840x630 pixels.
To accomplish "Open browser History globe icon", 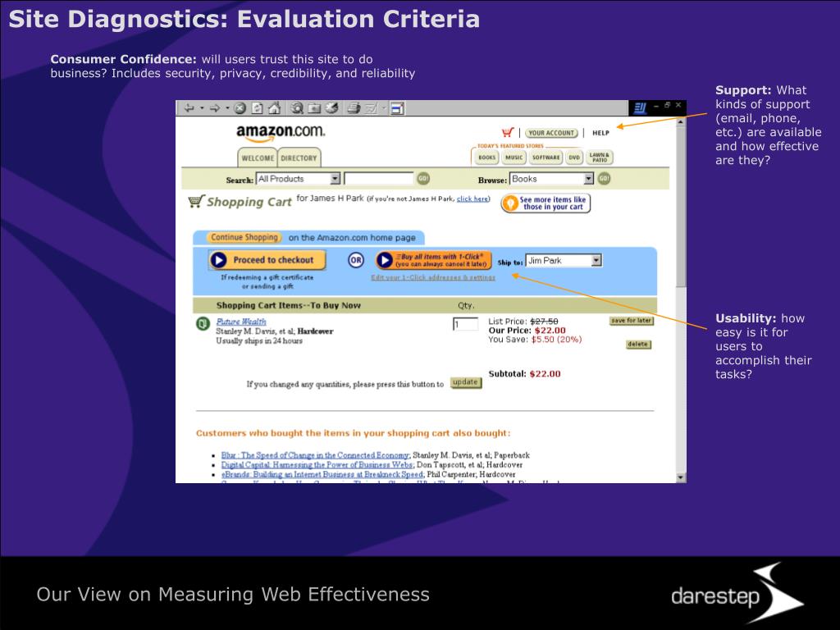I will [x=332, y=108].
